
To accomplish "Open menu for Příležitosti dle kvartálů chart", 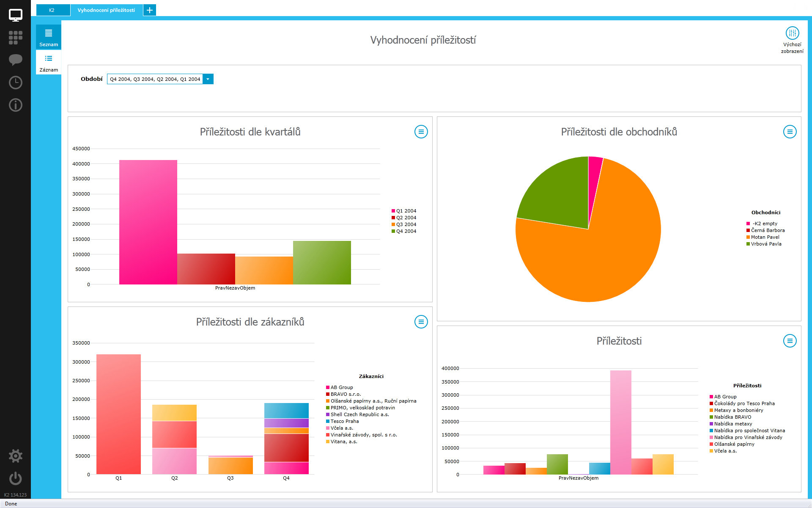I will 421,132.
